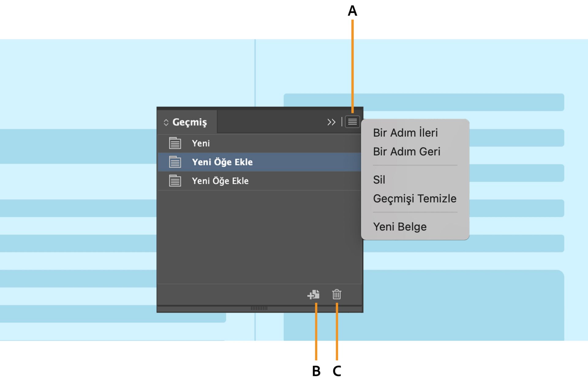Select Yeni Belge menu option
Viewport: 588px width, 380px height.
400,227
